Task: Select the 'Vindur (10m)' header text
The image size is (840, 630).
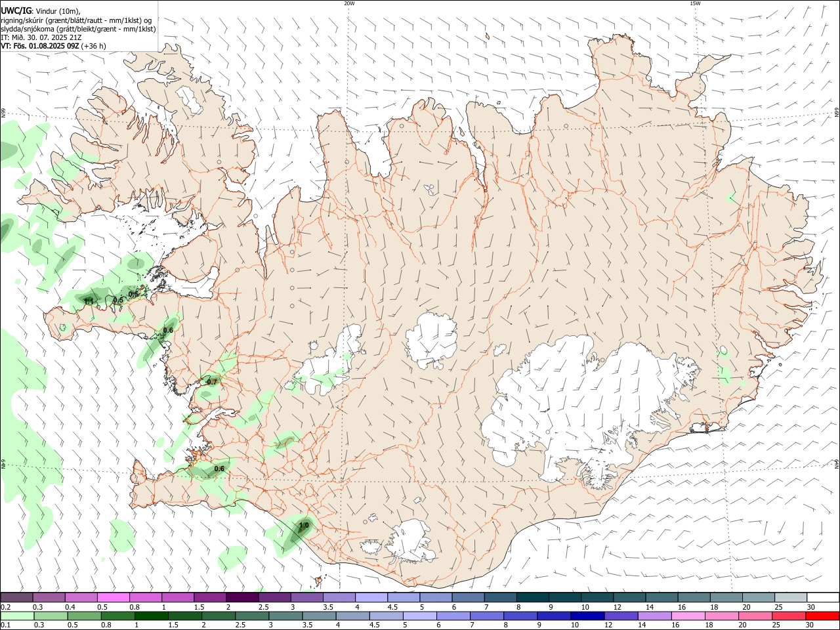Action: point(58,11)
